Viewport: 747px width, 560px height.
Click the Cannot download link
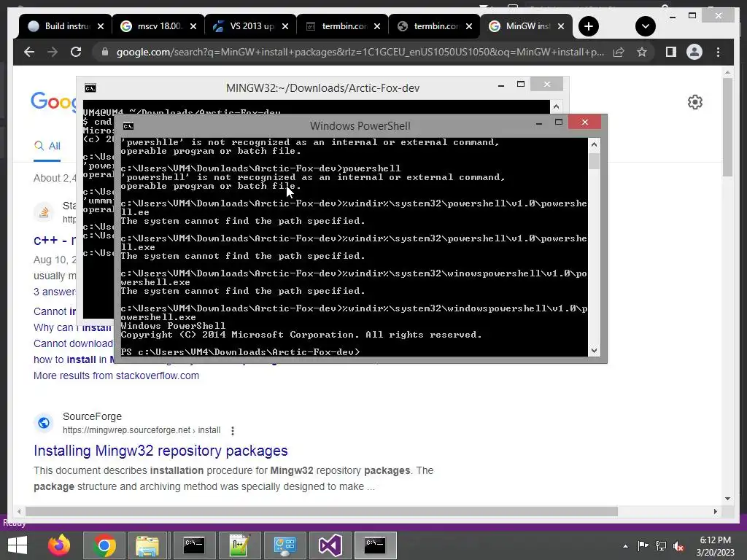coord(73,343)
